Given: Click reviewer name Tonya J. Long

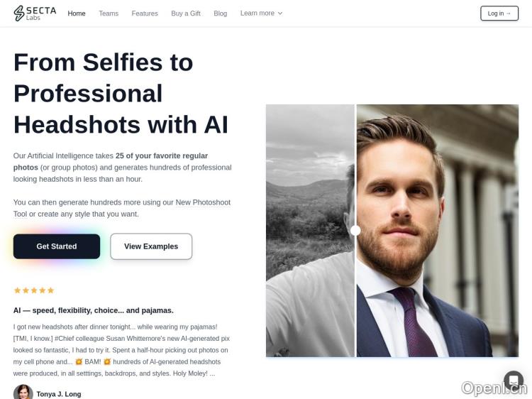Looking at the screenshot, I should click(59, 394).
